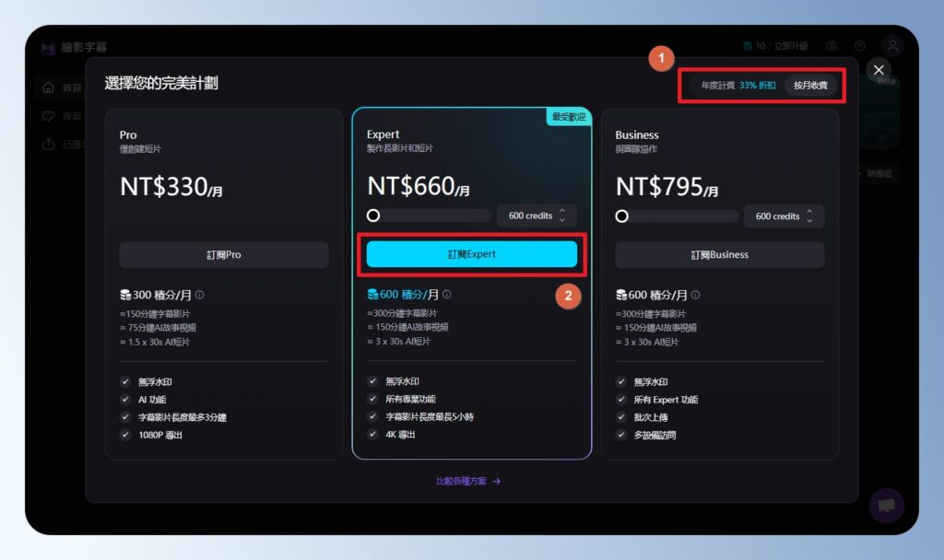This screenshot has width=944, height=560.
Task: Open the 首頁 home icon in sidebar
Action: tap(48, 88)
